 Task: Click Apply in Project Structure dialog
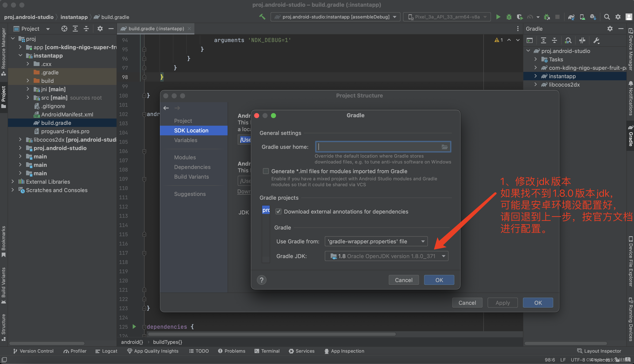click(502, 302)
